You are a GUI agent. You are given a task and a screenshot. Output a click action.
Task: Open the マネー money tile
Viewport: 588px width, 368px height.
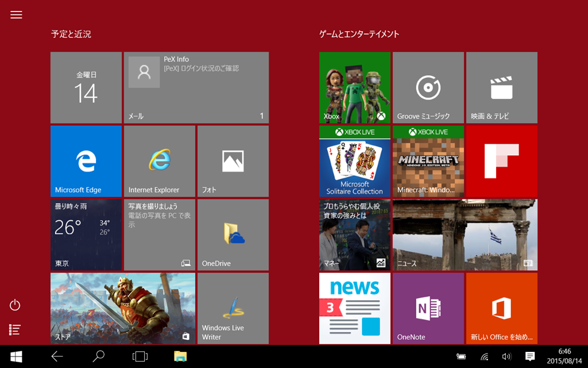(354, 235)
